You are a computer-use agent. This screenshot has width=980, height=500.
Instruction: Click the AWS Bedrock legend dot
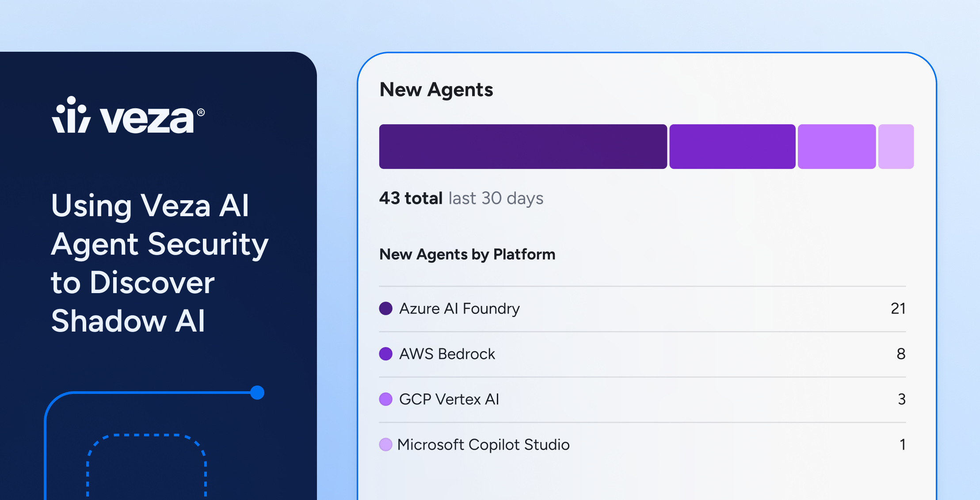(386, 354)
